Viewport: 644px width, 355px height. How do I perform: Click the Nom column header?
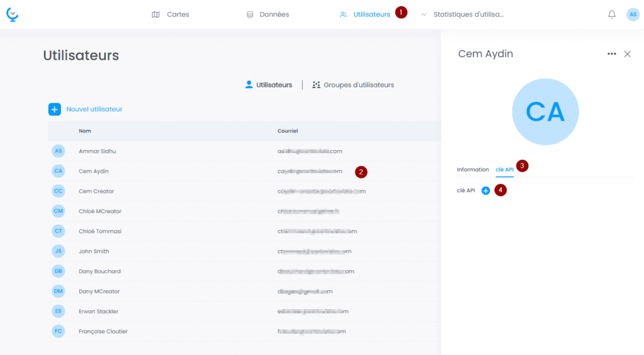coord(85,131)
